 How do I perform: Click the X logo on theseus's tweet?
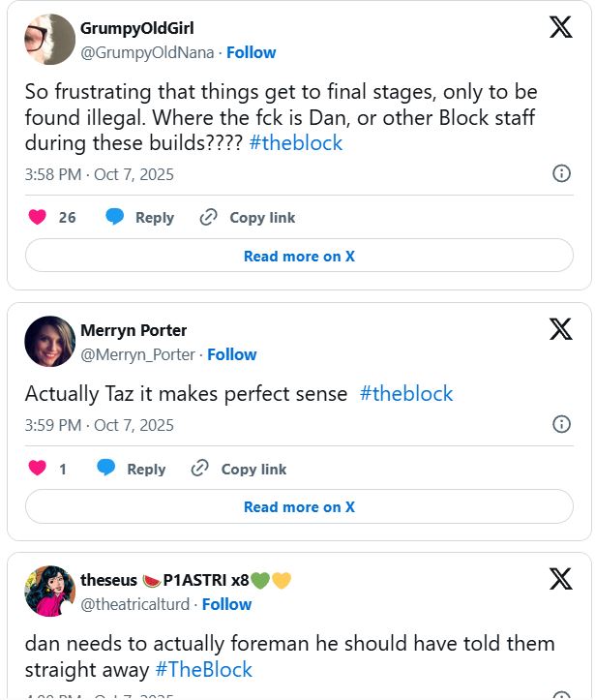560,579
